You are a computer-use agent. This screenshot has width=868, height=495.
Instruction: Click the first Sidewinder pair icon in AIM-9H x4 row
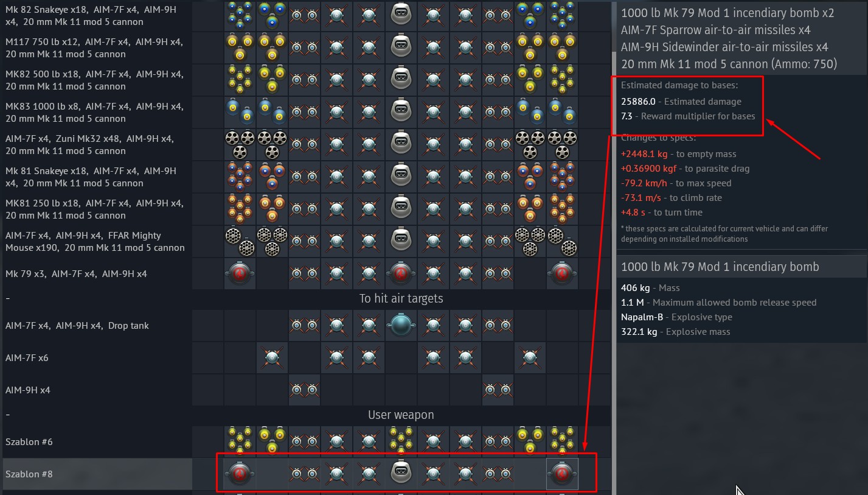click(x=304, y=390)
